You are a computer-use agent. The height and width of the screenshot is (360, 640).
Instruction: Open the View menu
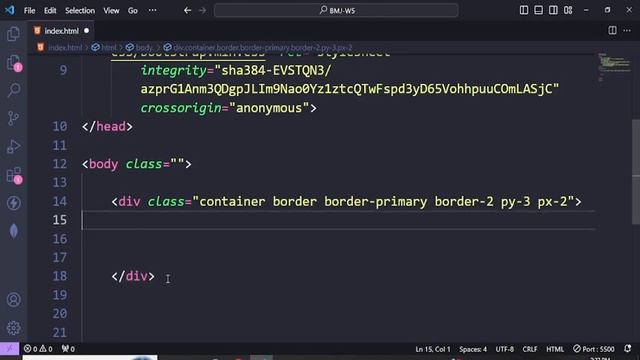click(x=111, y=11)
